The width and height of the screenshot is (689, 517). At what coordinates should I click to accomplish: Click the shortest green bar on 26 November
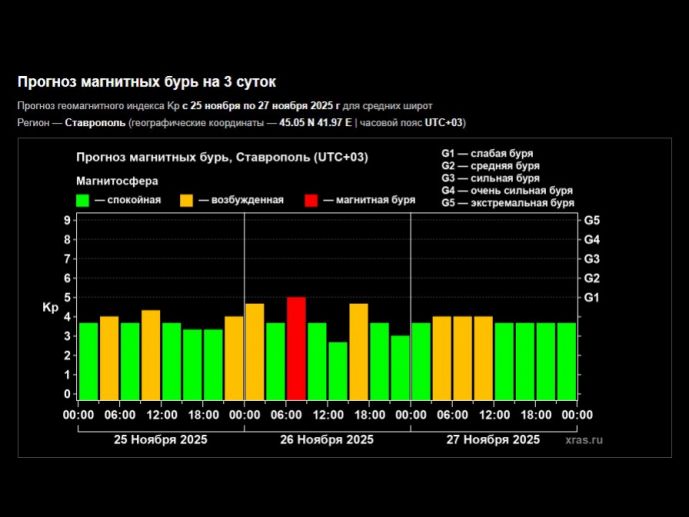[x=338, y=370]
